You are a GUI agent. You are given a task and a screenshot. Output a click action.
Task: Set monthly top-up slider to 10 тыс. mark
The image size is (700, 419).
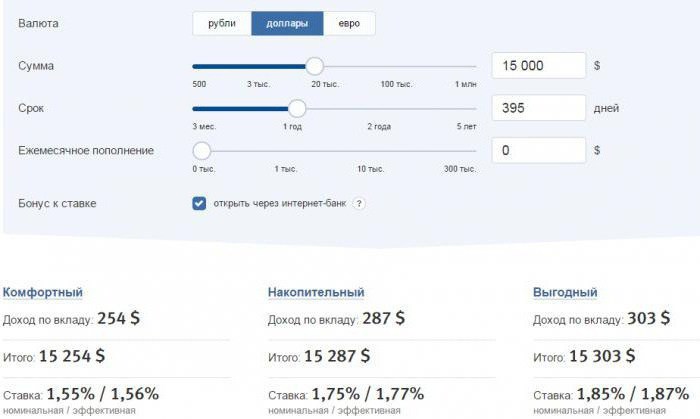[371, 150]
